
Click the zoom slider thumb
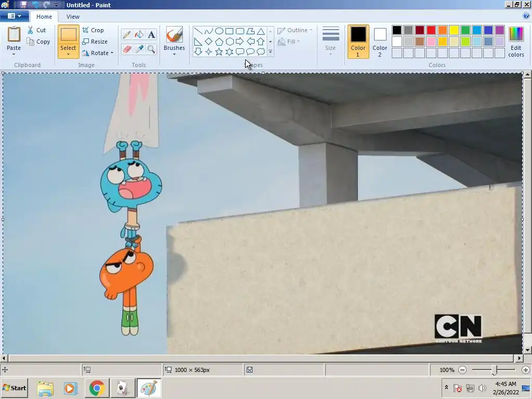point(495,370)
